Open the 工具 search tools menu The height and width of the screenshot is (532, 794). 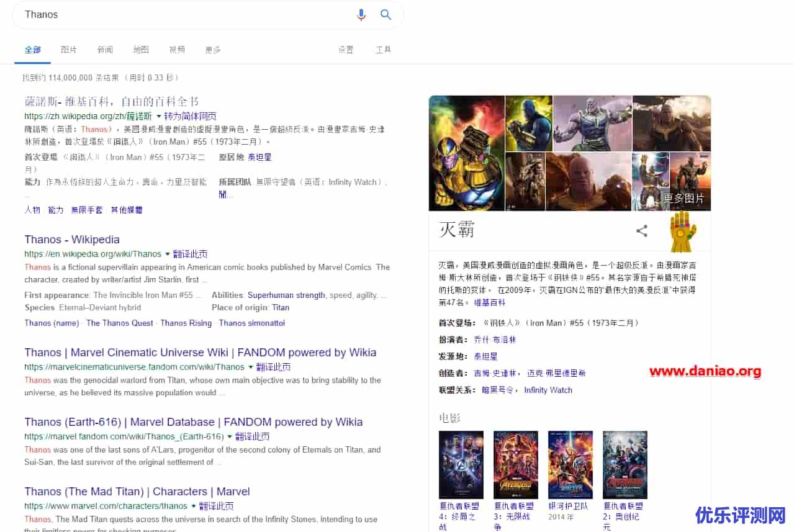[x=383, y=50]
